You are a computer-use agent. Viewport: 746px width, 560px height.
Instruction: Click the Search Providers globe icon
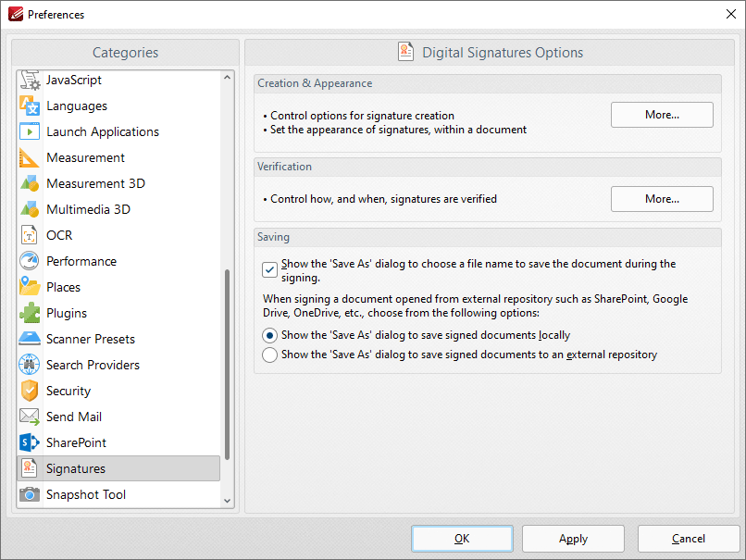point(30,365)
